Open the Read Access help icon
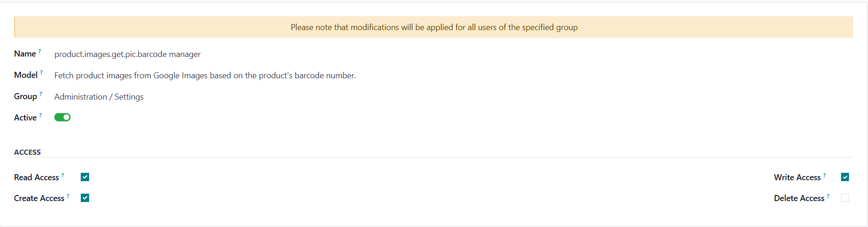Image resolution: width=868 pixels, height=227 pixels. pyautogui.click(x=63, y=175)
